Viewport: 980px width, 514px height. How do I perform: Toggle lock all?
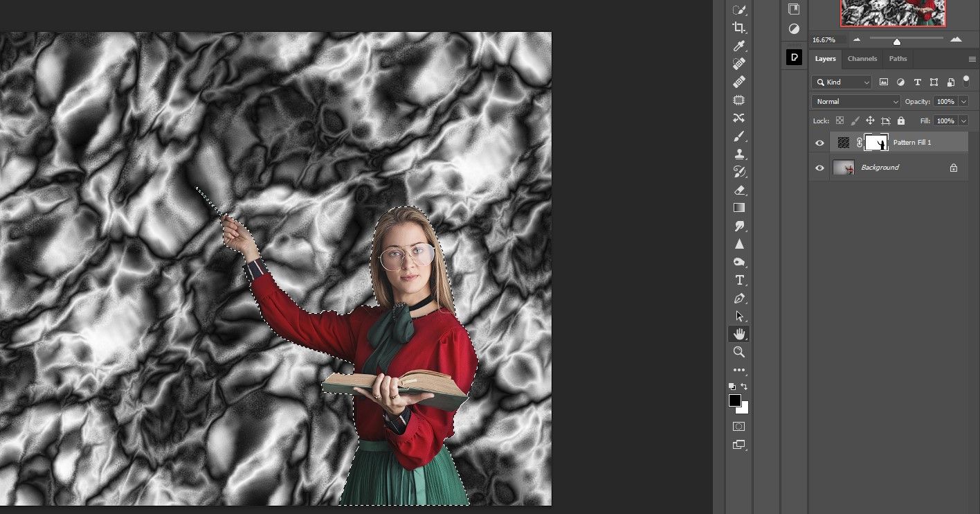coord(901,121)
